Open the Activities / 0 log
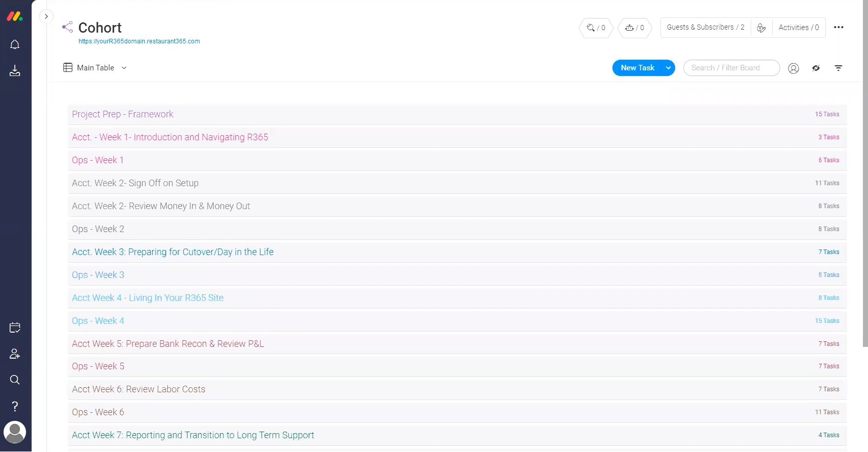The width and height of the screenshot is (868, 452). (799, 28)
